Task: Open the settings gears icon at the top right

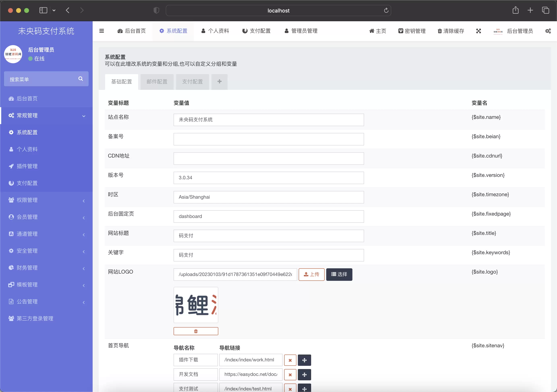Action: 548,31
